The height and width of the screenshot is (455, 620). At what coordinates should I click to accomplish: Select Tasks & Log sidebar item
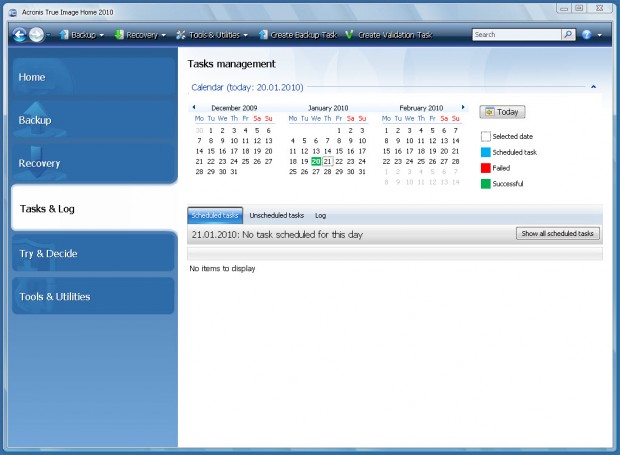[x=95, y=208]
